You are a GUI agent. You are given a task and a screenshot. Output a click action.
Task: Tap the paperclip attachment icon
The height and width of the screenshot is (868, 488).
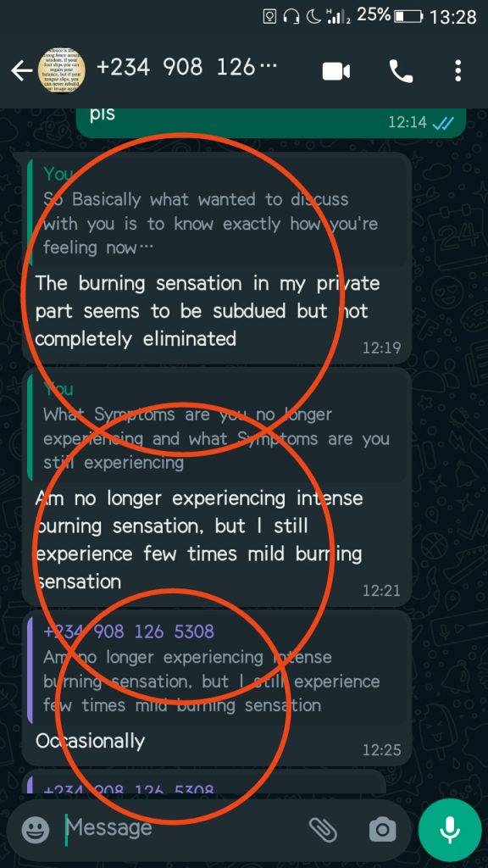point(323,829)
